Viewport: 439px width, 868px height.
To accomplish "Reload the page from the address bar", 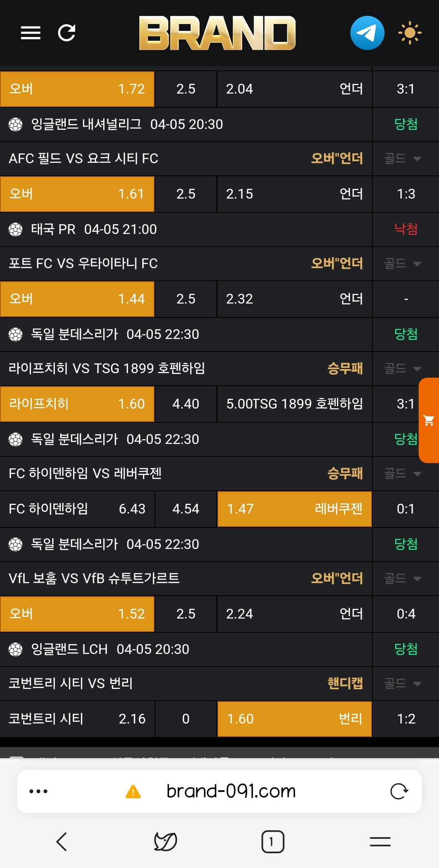I will pos(399,791).
